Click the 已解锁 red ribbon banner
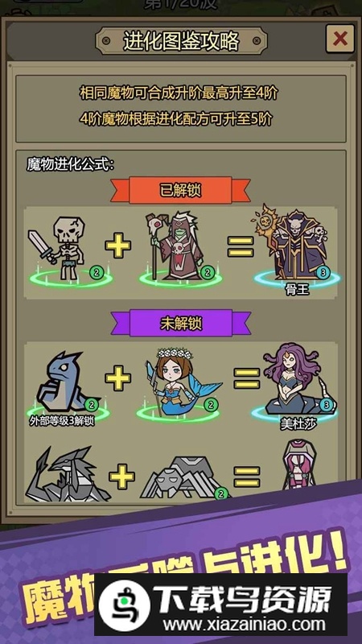 (180, 190)
